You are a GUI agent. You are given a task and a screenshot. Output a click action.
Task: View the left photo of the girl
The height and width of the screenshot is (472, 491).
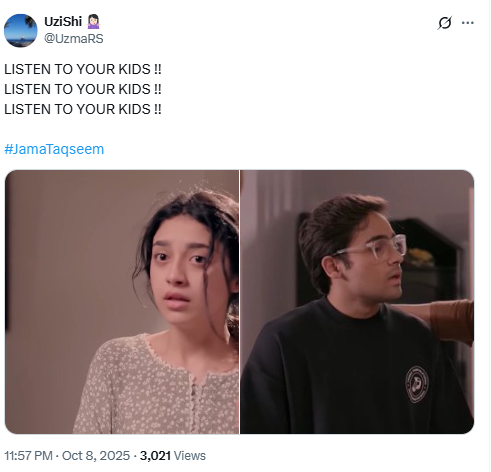click(122, 302)
